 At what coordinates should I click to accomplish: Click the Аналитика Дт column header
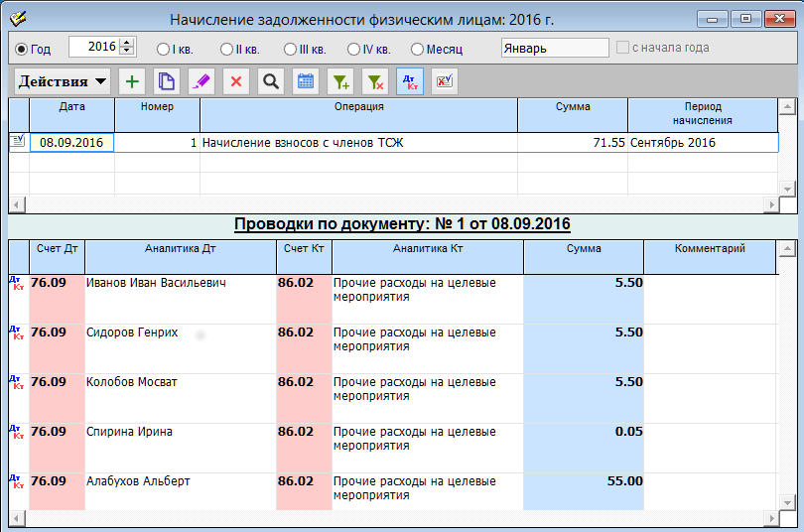[181, 257]
